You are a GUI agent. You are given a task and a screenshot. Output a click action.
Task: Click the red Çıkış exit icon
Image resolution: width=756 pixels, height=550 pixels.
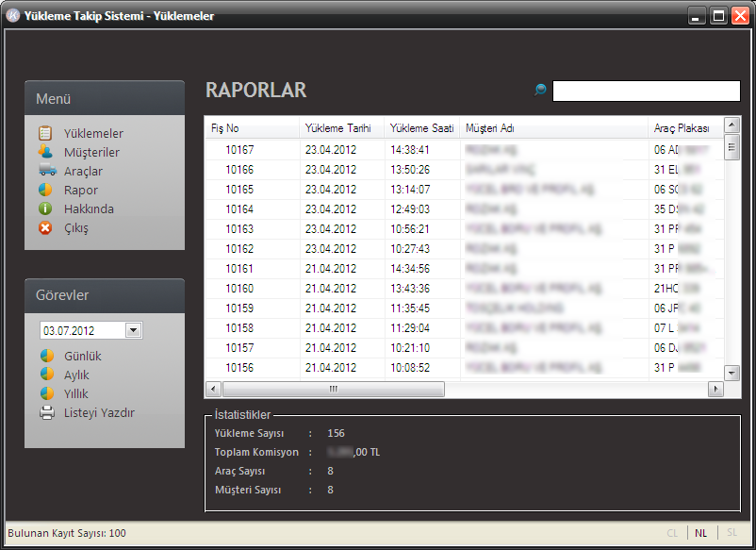(x=45, y=228)
